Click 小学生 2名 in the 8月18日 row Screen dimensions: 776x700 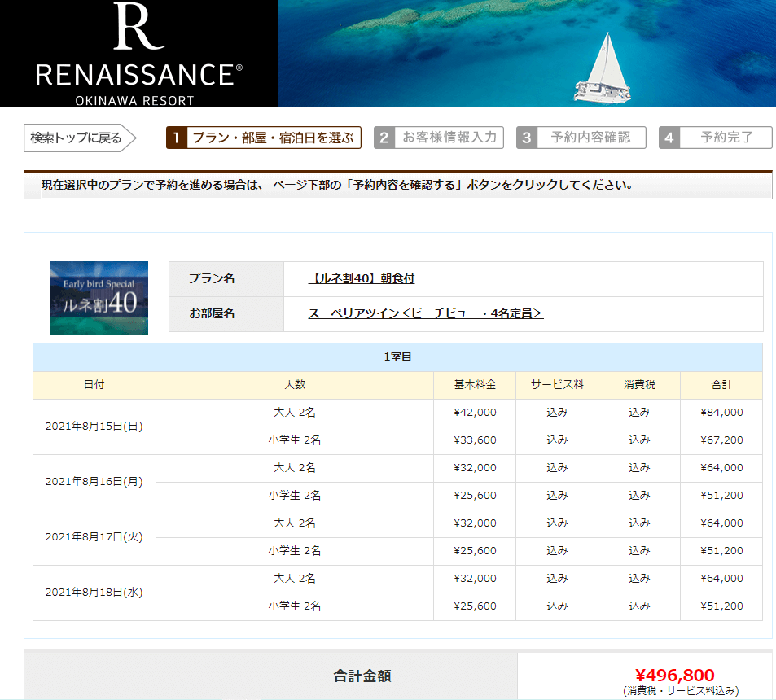point(295,606)
